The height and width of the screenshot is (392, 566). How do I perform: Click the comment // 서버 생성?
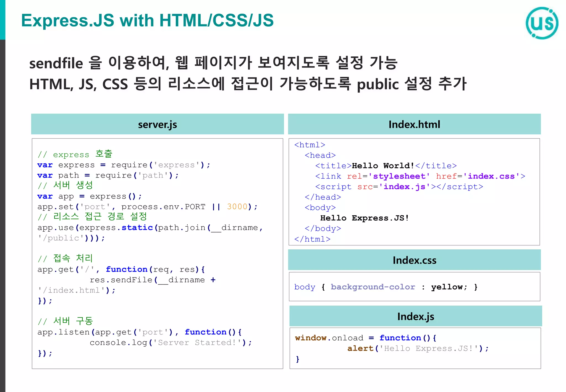point(65,185)
